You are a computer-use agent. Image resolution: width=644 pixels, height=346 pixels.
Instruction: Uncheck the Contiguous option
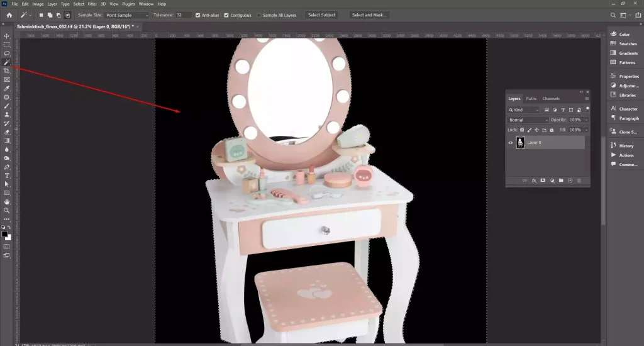(x=227, y=15)
